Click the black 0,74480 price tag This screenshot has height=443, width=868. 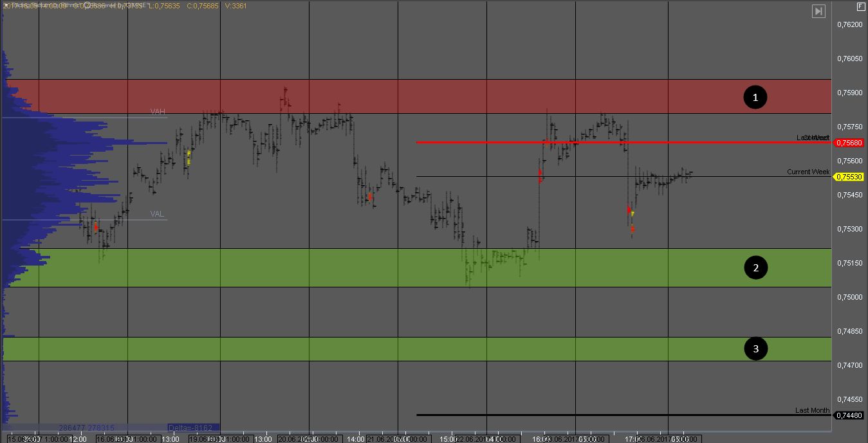tap(849, 415)
